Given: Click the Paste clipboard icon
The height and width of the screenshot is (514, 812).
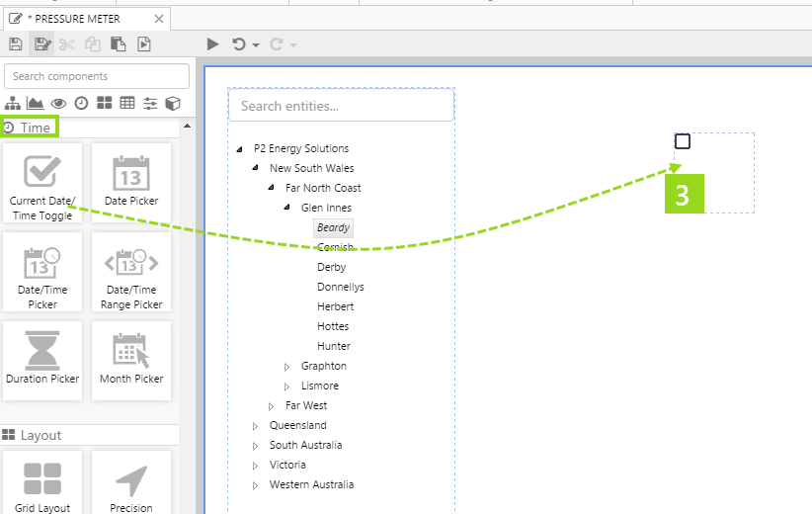Looking at the screenshot, I should (x=119, y=44).
